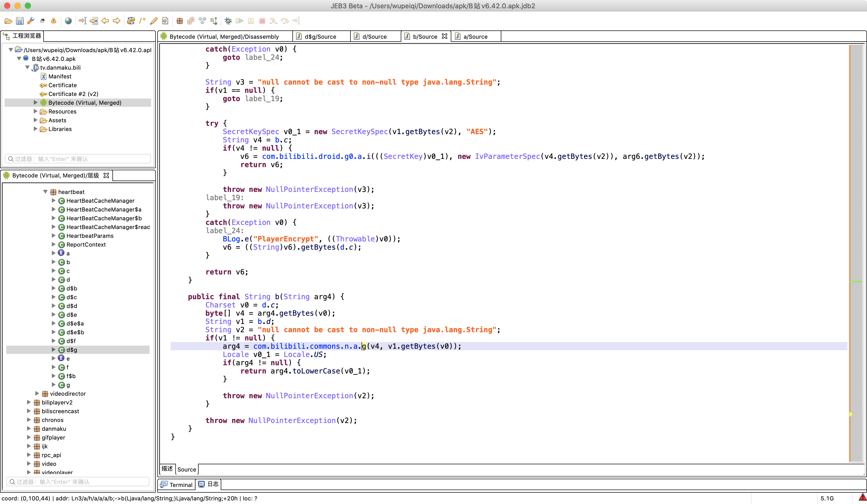Close the b/Source tab
Image resolution: width=867 pixels, height=504 pixels.
(x=445, y=36)
